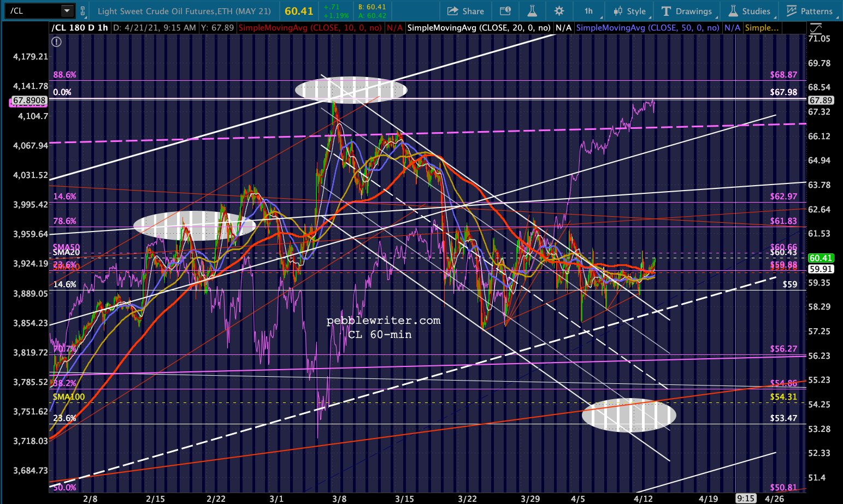The image size is (843, 504).
Task: Click the 67.89 price axis marker
Action: pos(821,100)
